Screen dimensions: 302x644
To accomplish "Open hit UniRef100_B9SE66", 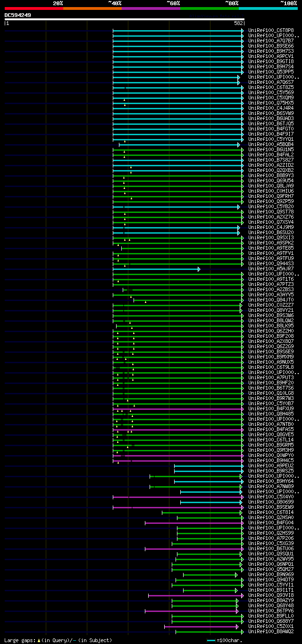I will pos(271,46).
